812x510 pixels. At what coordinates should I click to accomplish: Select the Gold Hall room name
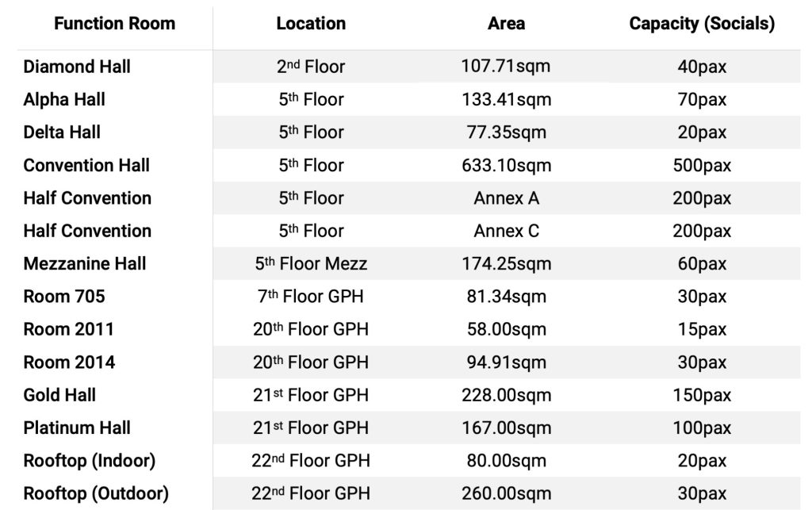[x=60, y=395]
